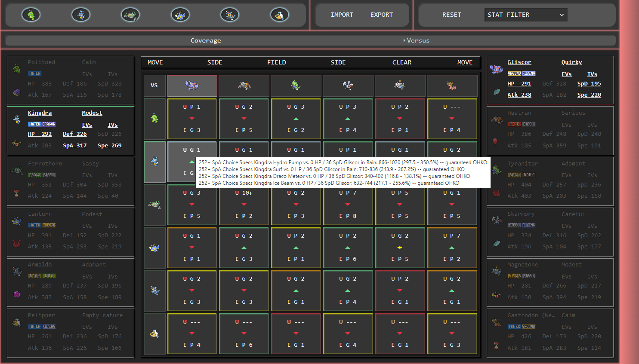The width and height of the screenshot is (639, 364).
Task: Click Heatran's balloon item icon
Action: tap(496, 142)
